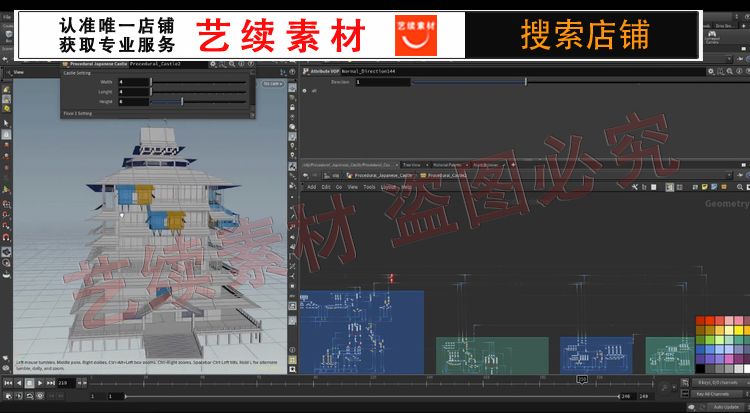
Task: Jump to last frame in playbar
Action: [51, 383]
